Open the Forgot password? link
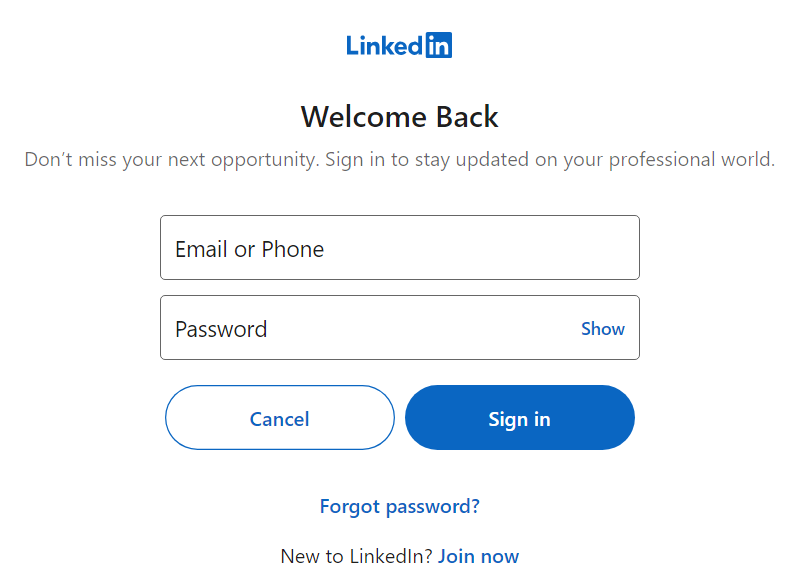Screen dimensions: 803x573 tap(399, 506)
